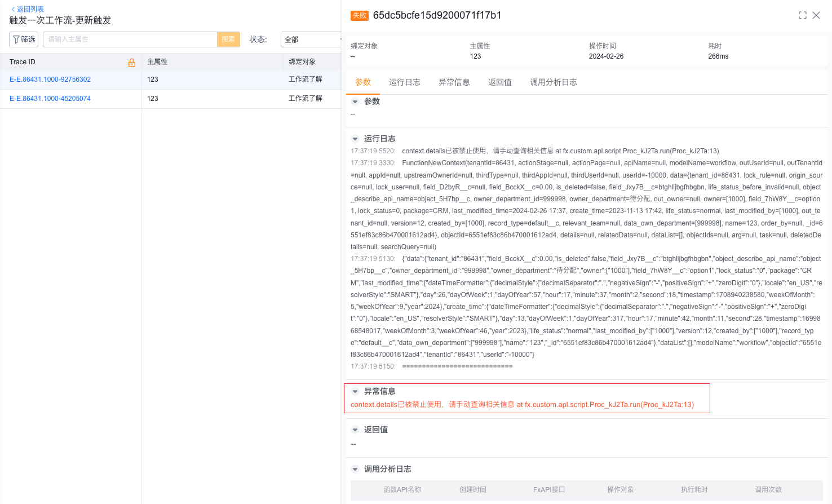
Task: Collapse the 返回值 section
Action: (355, 430)
